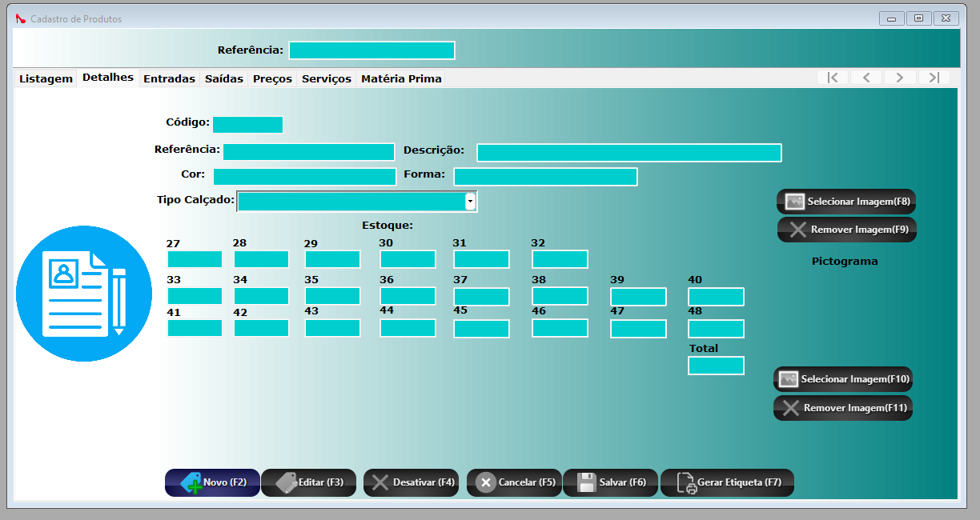This screenshot has height=520, width=980.
Task: Click the Estoque: heading label
Action: click(388, 225)
